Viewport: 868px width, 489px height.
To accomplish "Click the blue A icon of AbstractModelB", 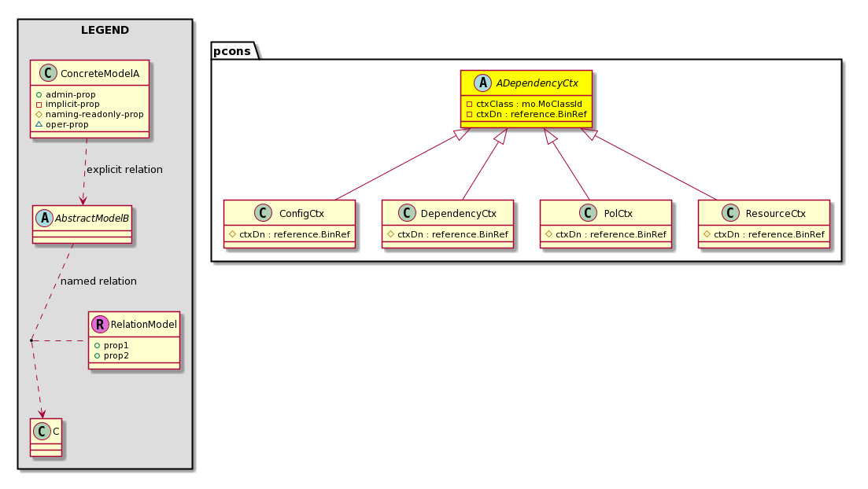I will pyautogui.click(x=44, y=219).
